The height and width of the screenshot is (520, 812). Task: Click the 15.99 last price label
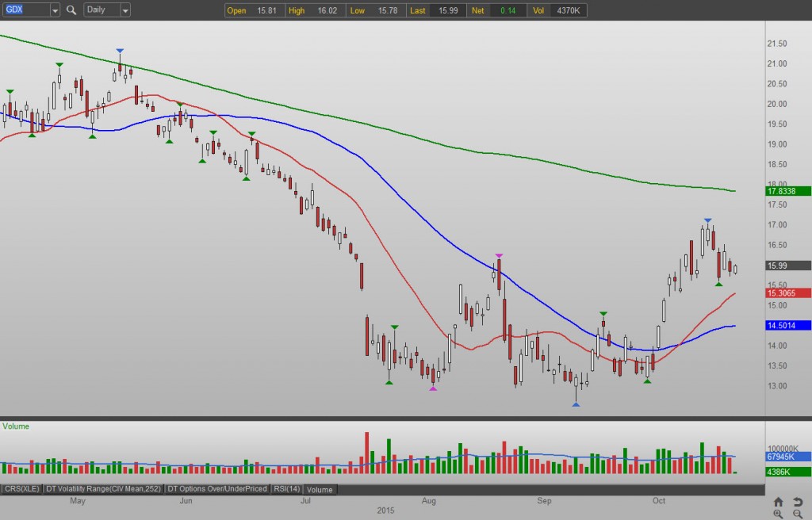[788, 266]
